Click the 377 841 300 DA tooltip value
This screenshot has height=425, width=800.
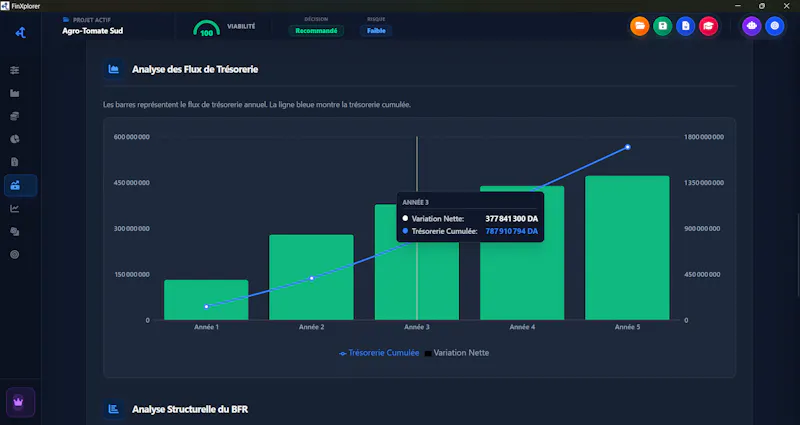point(511,219)
